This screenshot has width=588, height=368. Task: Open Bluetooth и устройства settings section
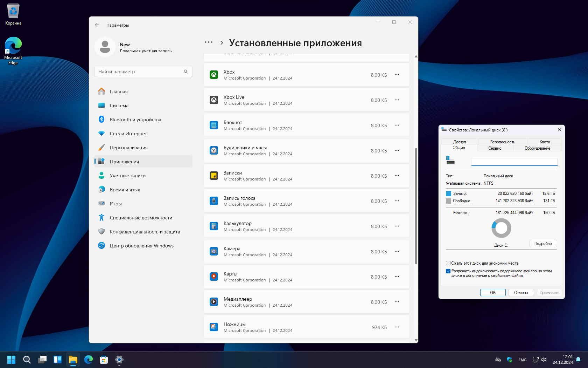point(135,120)
